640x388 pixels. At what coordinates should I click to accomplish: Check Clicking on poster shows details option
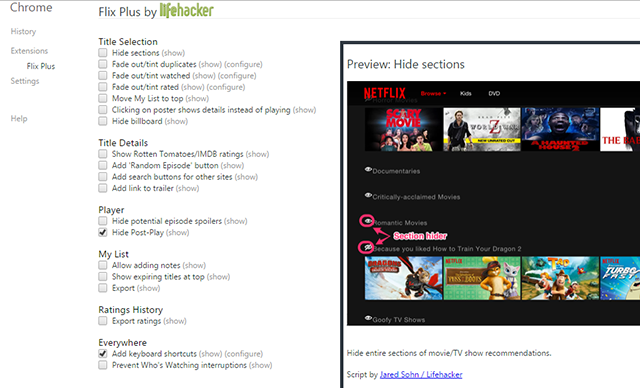point(103,110)
